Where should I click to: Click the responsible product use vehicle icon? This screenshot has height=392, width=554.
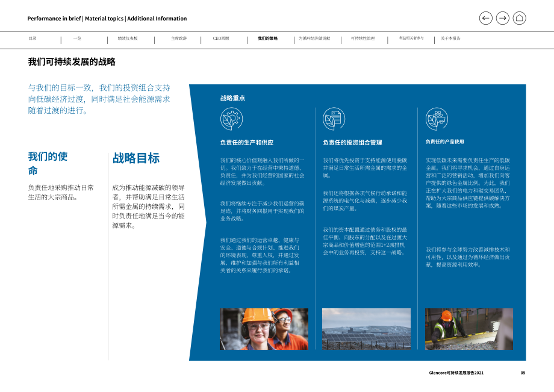437,119
